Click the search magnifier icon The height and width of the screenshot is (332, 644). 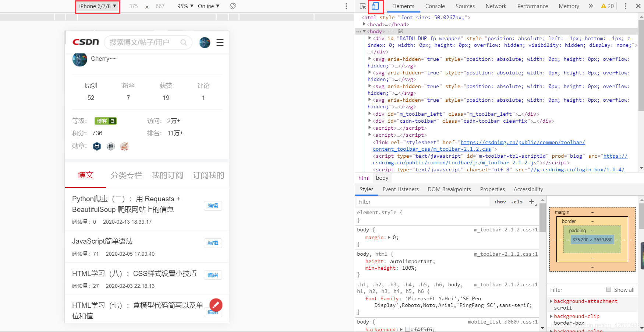(x=184, y=43)
